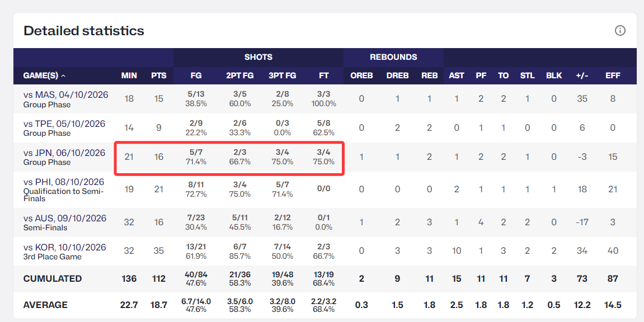Click the EFF column header
Image resolution: width=644 pixels, height=322 pixels.
613,75
